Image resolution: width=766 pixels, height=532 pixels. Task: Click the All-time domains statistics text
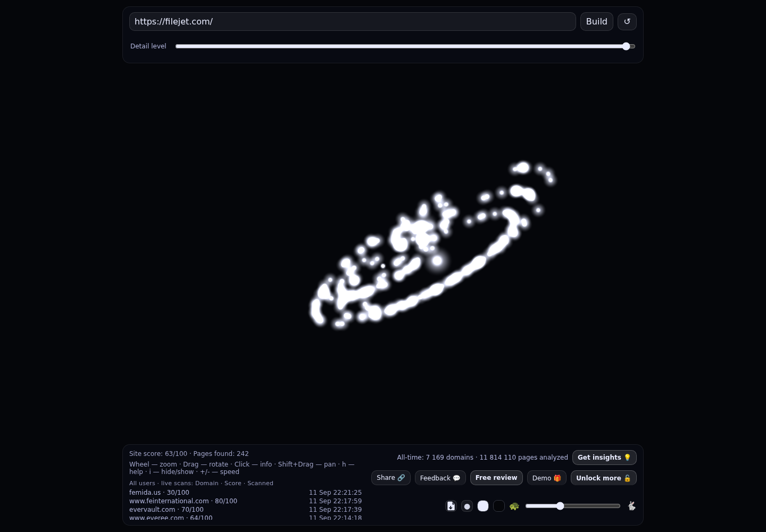pyautogui.click(x=482, y=458)
